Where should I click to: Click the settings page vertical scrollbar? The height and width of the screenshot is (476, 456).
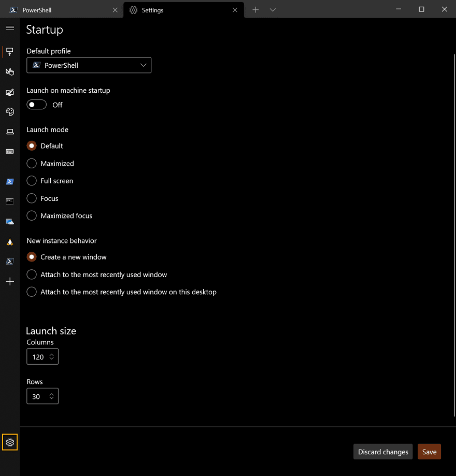(x=454, y=235)
